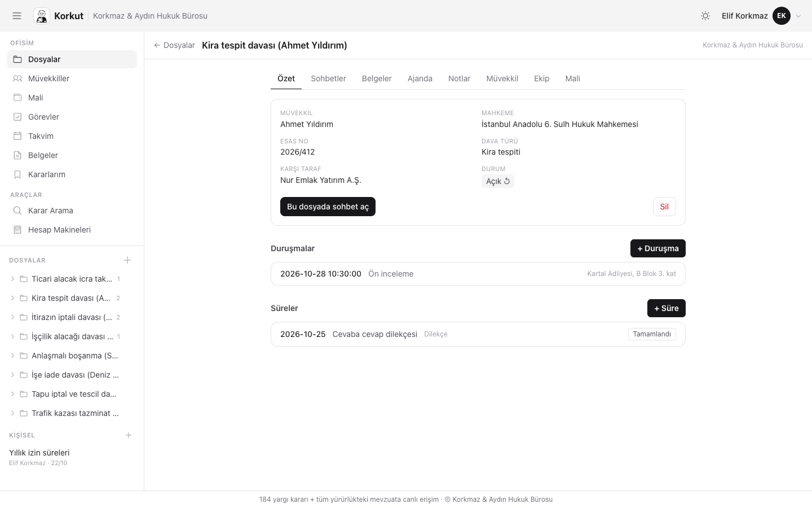Screen dimensions: 812x508
Task: Open Belgeler in the sidebar
Action: click(72, 155)
